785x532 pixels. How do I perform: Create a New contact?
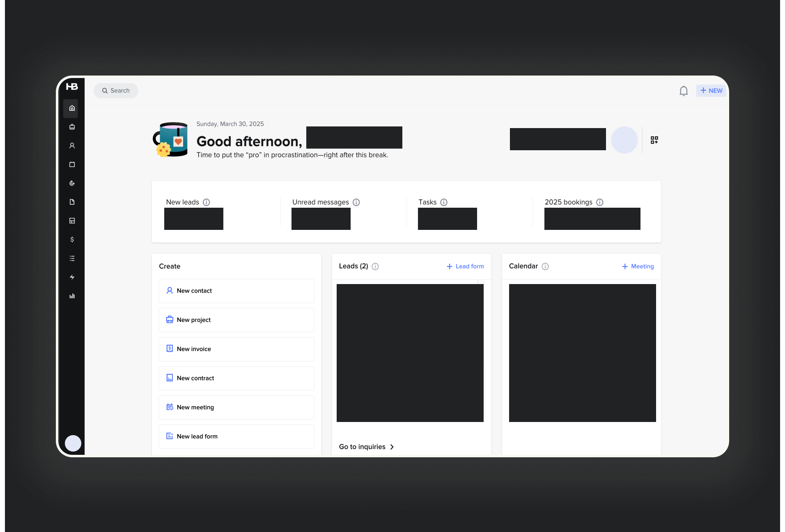pyautogui.click(x=236, y=291)
